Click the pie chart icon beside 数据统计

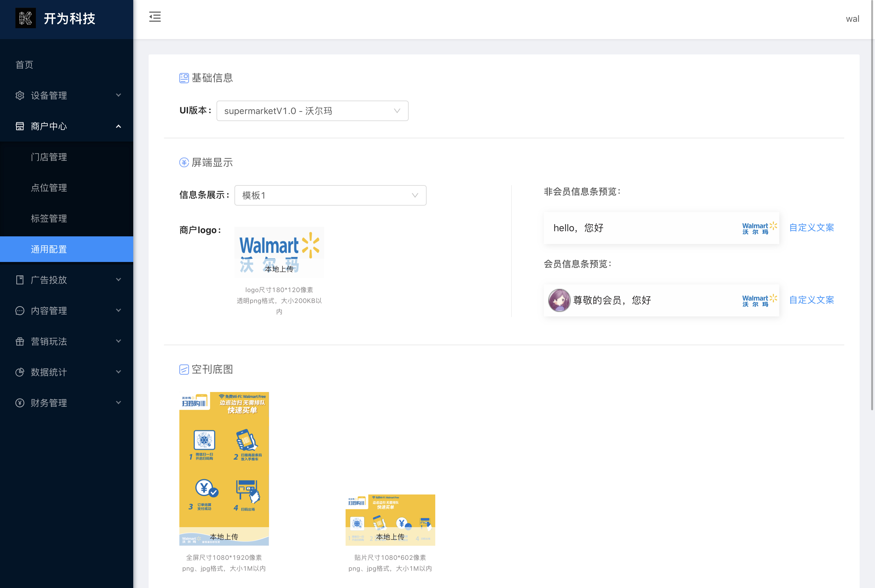[20, 372]
